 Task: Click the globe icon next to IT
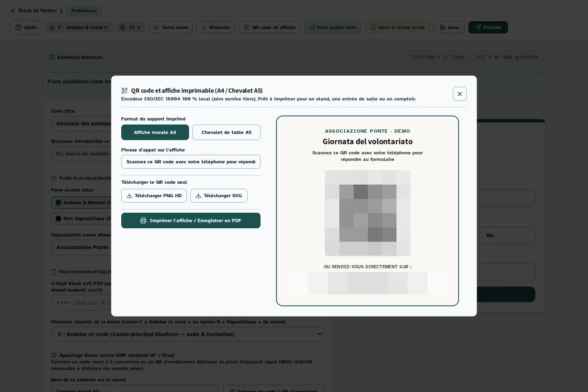(x=123, y=27)
